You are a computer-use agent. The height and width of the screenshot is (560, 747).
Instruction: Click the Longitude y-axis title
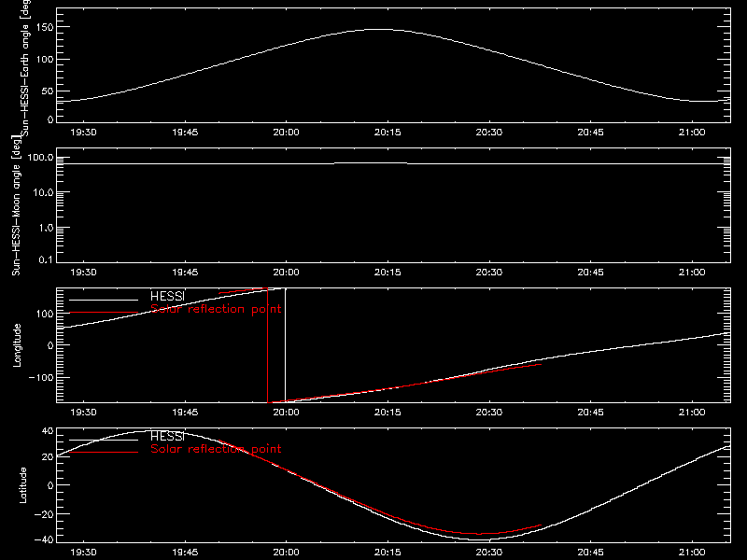click(17, 345)
